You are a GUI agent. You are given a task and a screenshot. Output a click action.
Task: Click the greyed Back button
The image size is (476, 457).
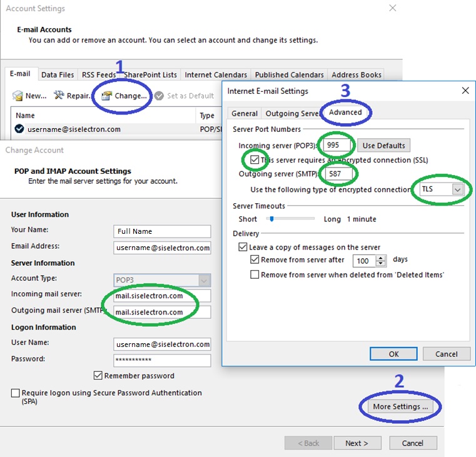[308, 443]
